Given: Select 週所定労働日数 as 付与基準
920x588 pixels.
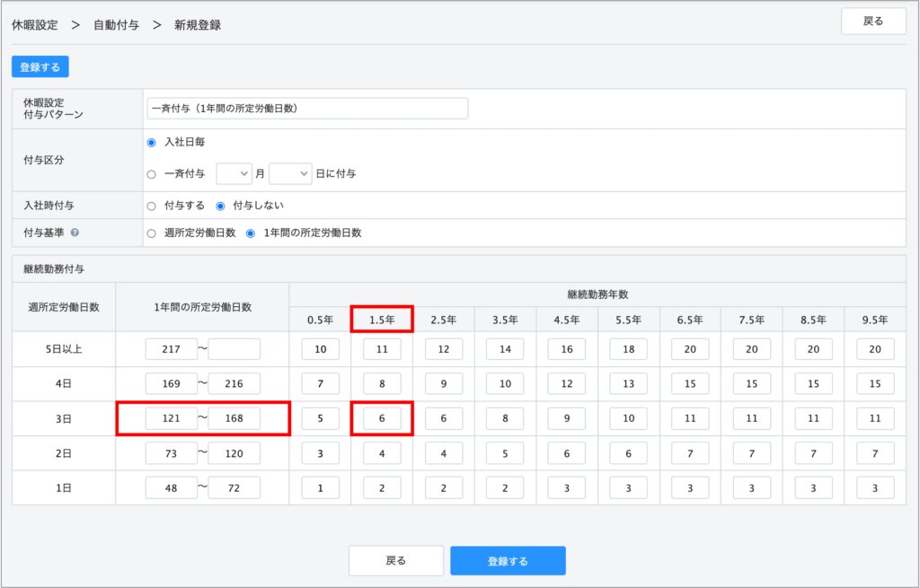Looking at the screenshot, I should 152,233.
